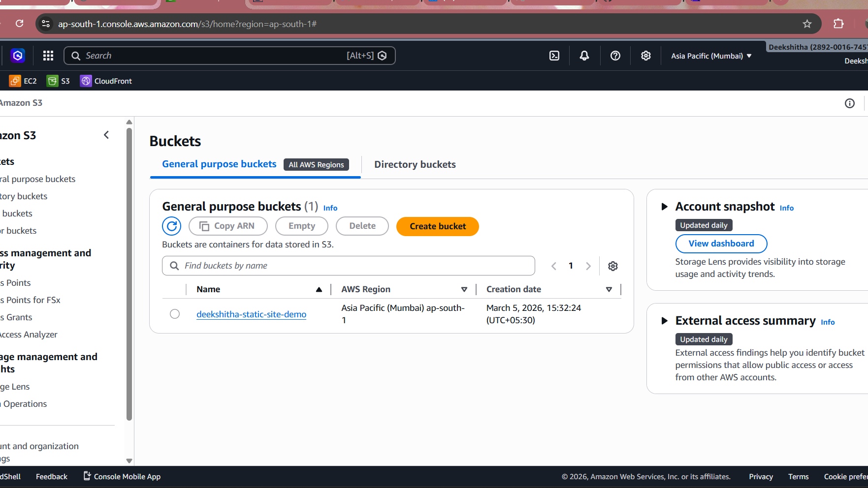Open the CloudFront favorites shortcut

click(106, 81)
